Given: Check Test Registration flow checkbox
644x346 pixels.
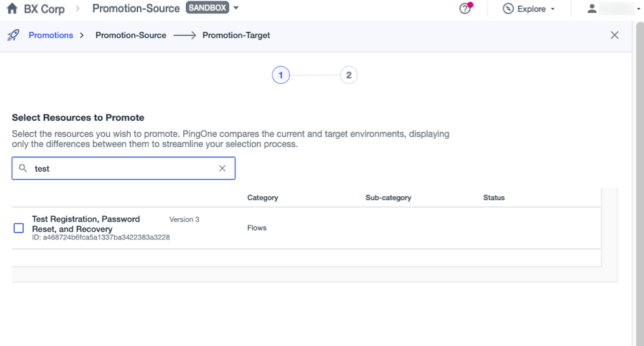Looking at the screenshot, I should [19, 228].
